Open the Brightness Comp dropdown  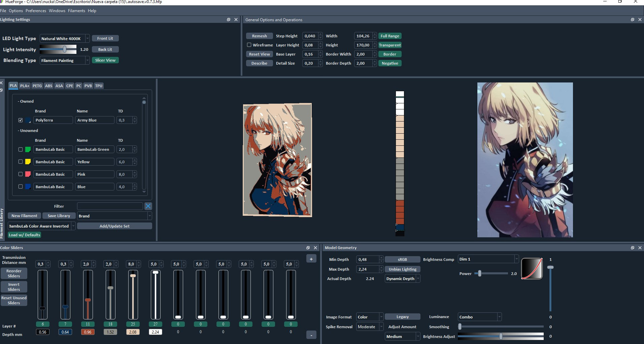coord(488,259)
